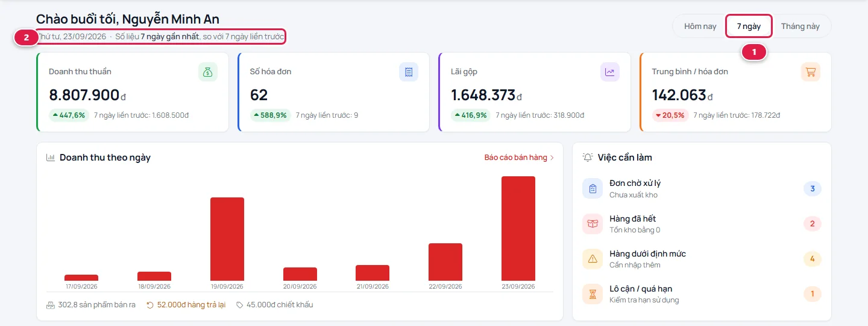This screenshot has width=868, height=326.
Task: Click the invoice count value 62
Action: 259,95
